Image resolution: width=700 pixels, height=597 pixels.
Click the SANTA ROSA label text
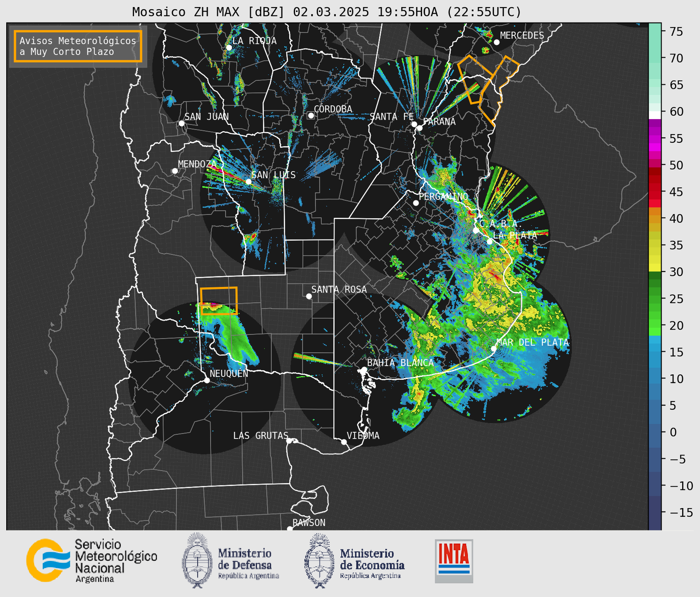click(339, 289)
